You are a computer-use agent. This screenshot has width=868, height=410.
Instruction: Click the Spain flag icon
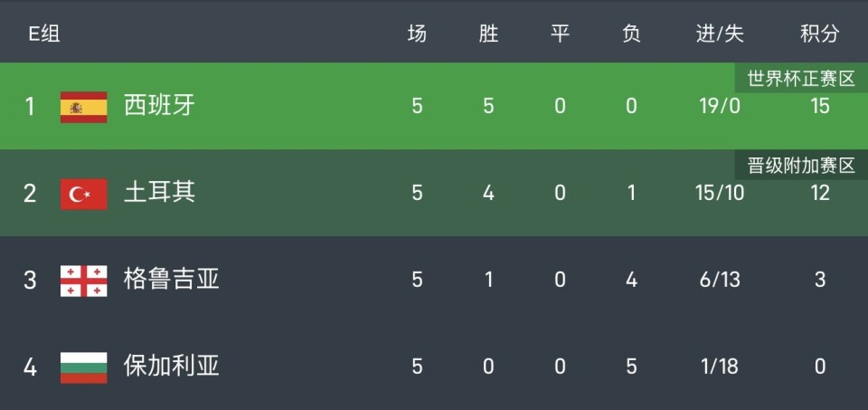pos(83,107)
